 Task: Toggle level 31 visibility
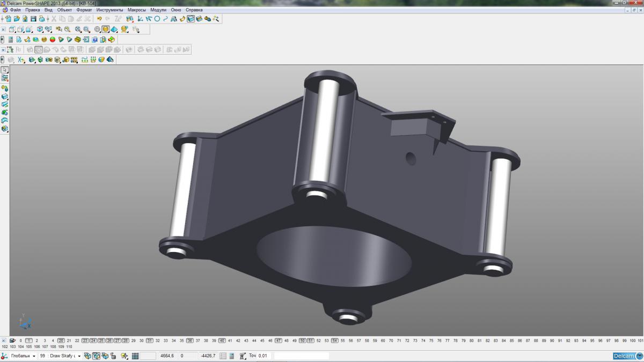[150, 341]
